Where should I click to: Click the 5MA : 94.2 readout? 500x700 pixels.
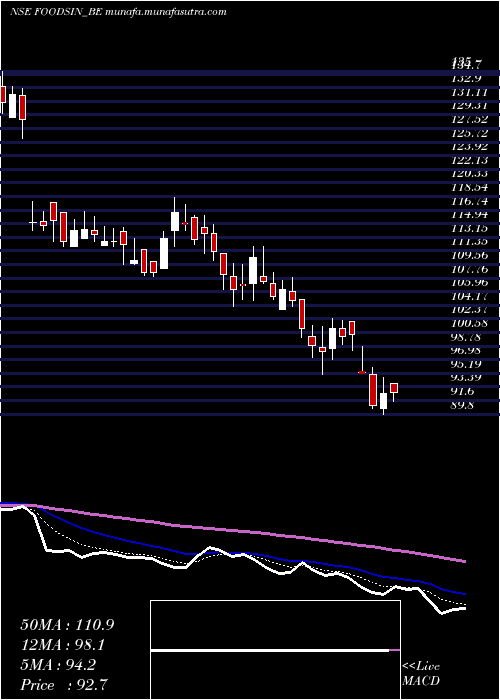58,665
